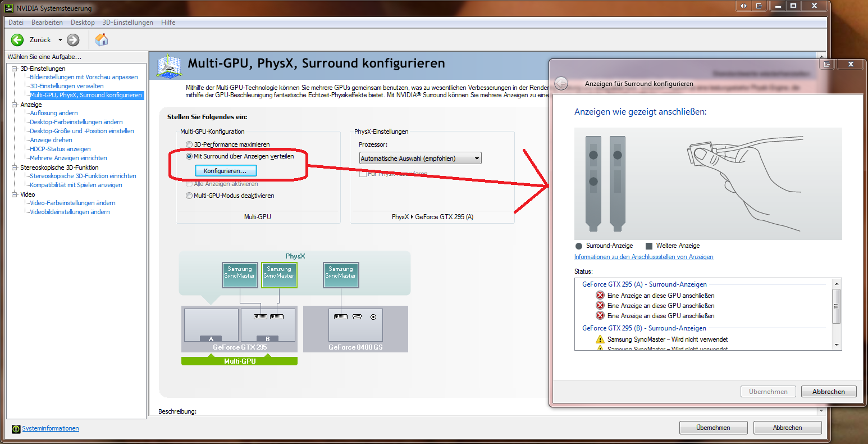Collapse the Stereoskopische 3D-Funktion tree node
The height and width of the screenshot is (444, 868).
[15, 167]
